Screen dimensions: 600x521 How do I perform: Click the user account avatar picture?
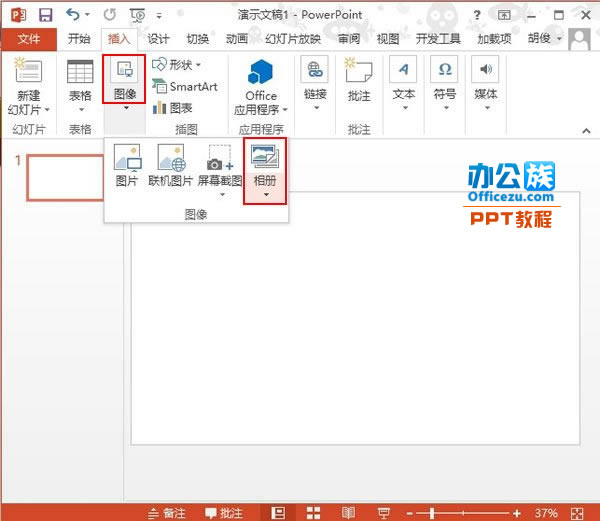click(x=579, y=39)
